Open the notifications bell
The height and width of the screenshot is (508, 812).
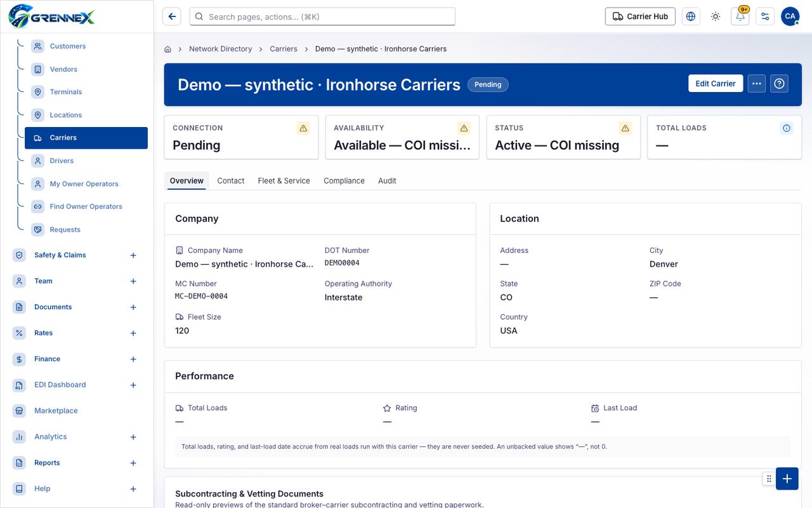(740, 17)
